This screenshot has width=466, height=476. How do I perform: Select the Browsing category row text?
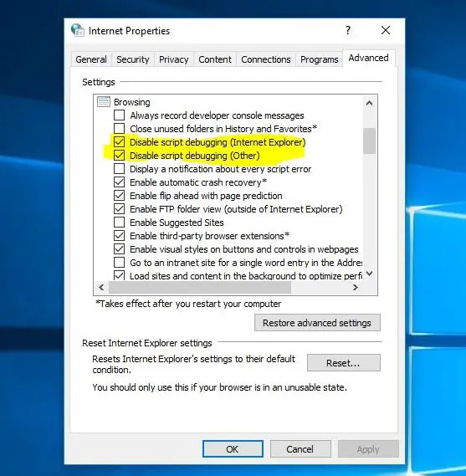(132, 102)
